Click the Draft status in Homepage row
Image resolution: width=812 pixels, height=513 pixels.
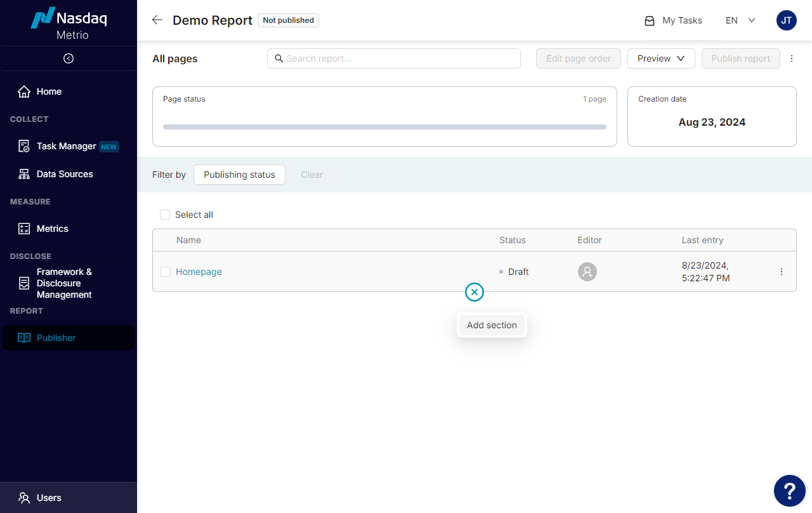[x=514, y=272]
